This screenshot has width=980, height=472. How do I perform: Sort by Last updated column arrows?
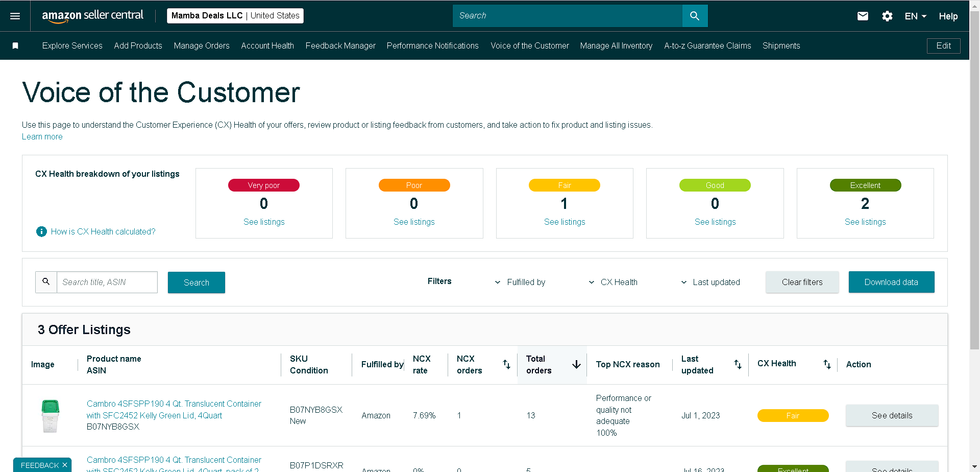click(x=738, y=364)
